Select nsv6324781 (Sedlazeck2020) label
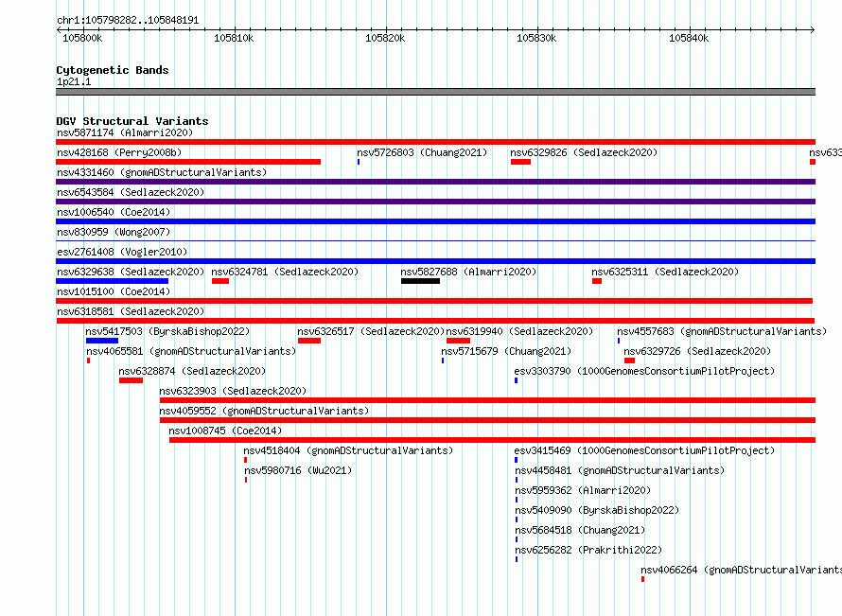 [x=285, y=272]
